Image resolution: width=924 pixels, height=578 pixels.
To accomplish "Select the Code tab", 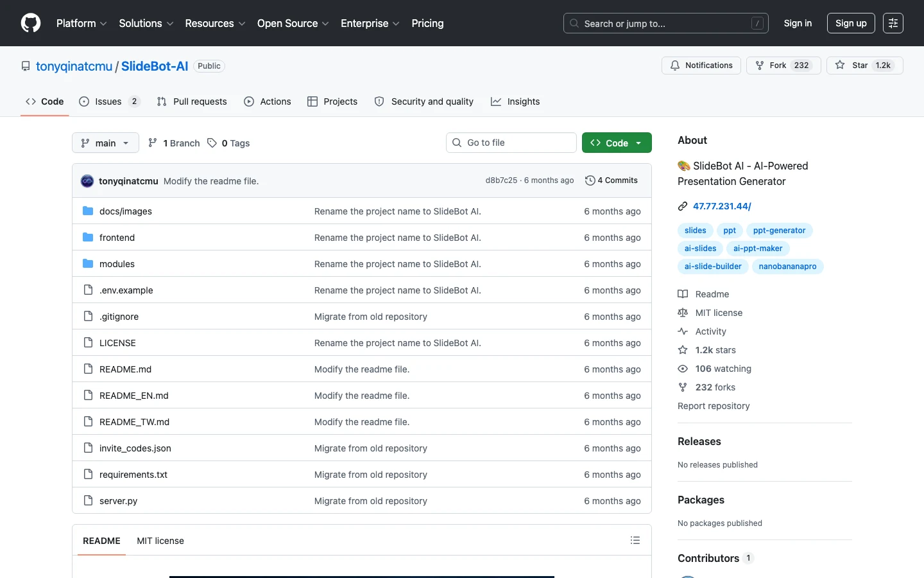I will click(x=45, y=101).
